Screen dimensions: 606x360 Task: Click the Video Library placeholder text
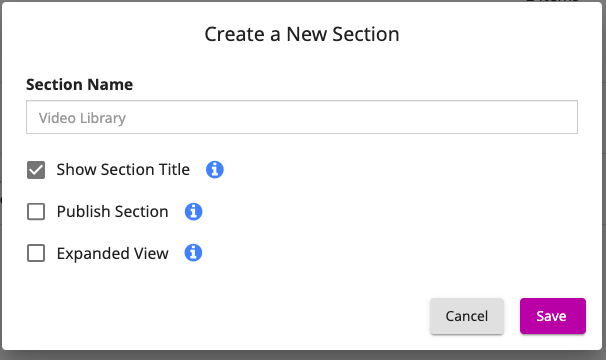82,118
